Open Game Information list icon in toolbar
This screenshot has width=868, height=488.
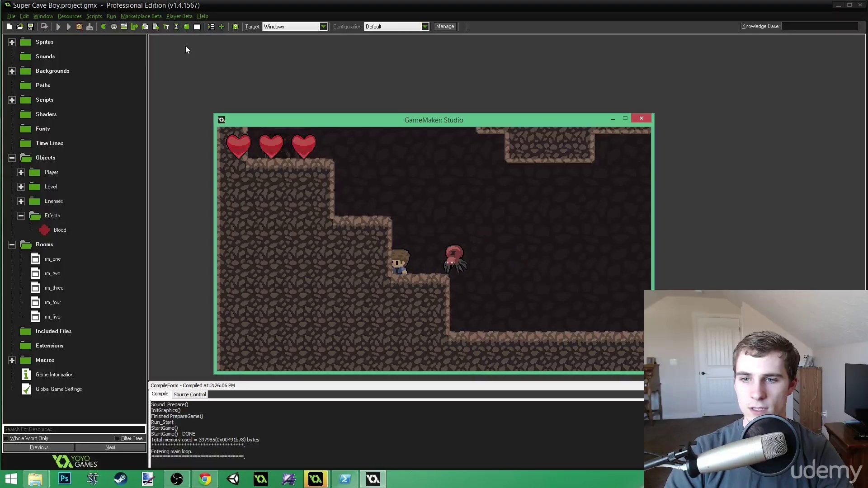tap(211, 27)
